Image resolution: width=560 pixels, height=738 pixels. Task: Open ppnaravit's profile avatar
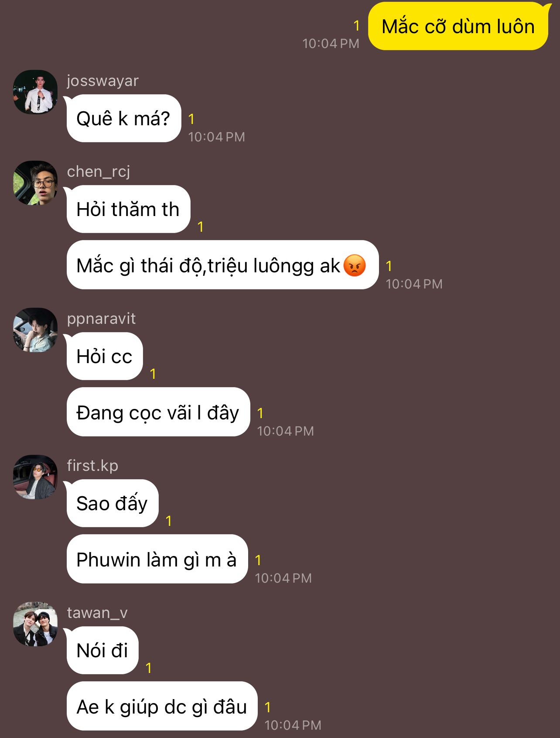(35, 330)
